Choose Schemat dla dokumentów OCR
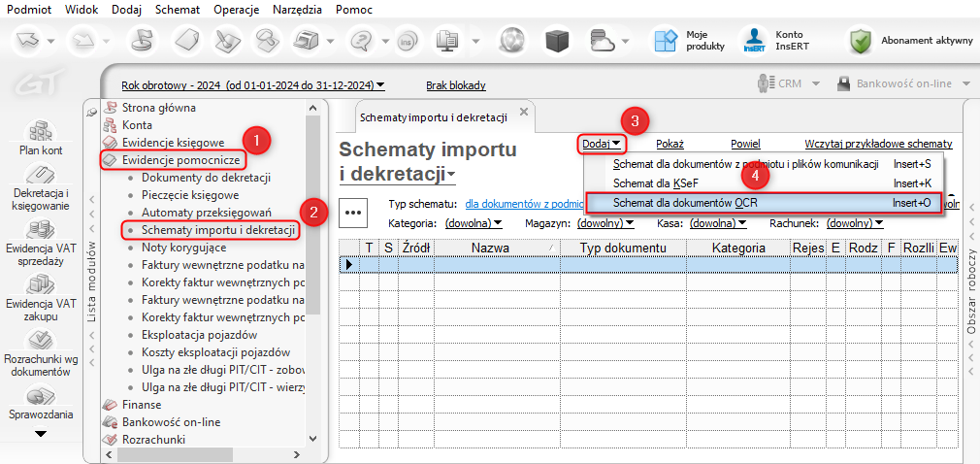 766,203
